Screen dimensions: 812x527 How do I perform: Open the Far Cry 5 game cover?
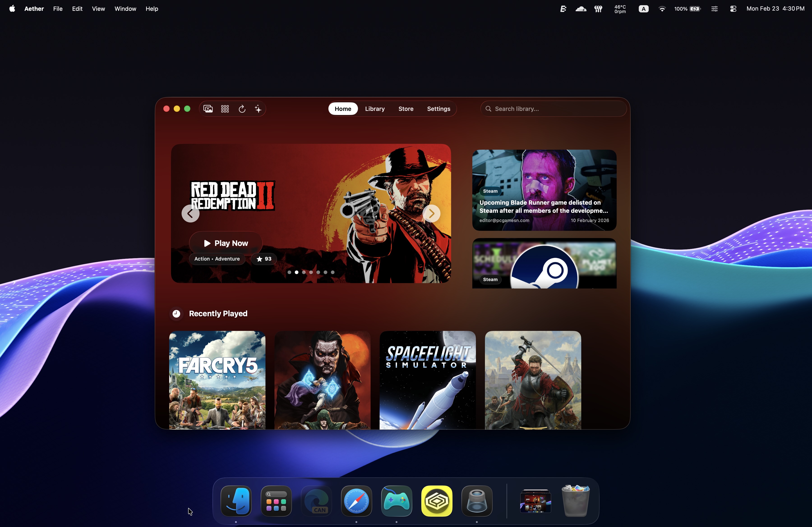pyautogui.click(x=217, y=380)
